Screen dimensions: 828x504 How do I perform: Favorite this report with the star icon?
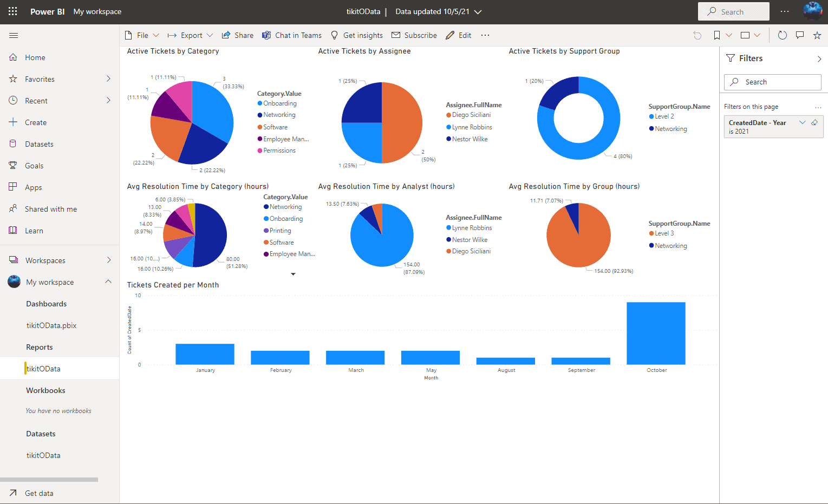(x=817, y=35)
